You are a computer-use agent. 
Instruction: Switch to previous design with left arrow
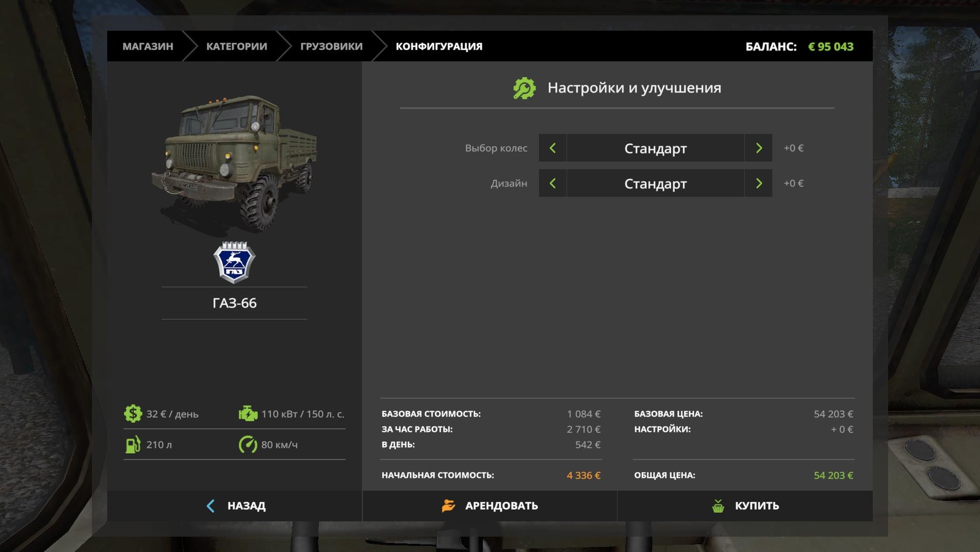tap(553, 184)
